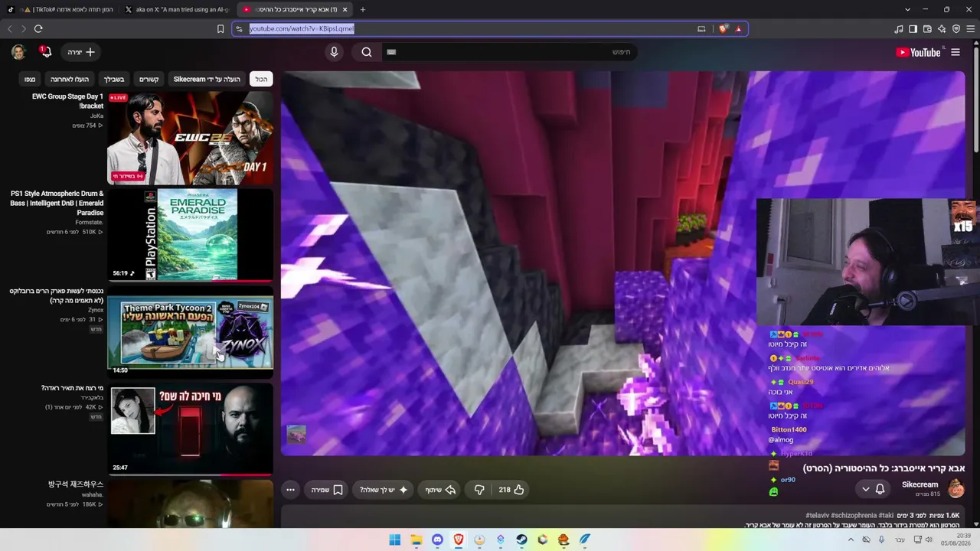Screen dimensions: 980x551
Task: Go back in browser history
Action: point(10,29)
